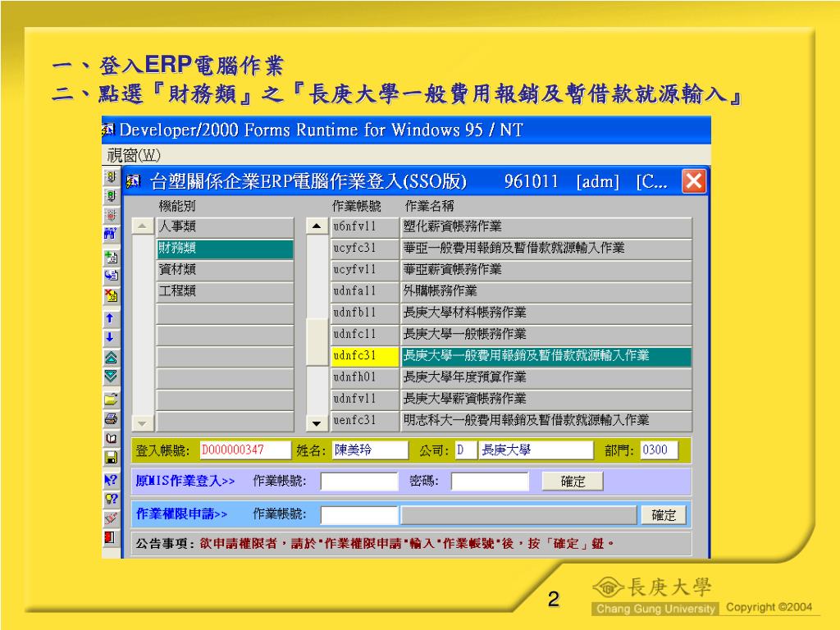Viewport: 840px width, 630px height.
Task: Click job name 長庚大學一般帳務作業
Action: (546, 335)
